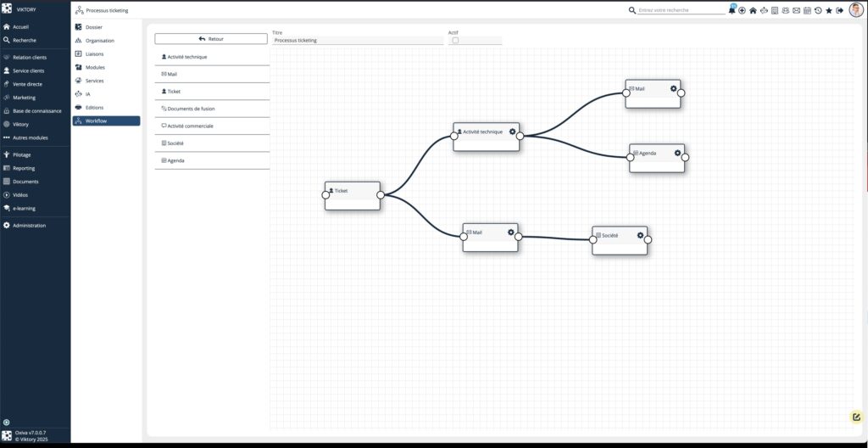Image resolution: width=868 pixels, height=448 pixels.
Task: Click the Titre field containing Processus ticketing
Action: click(x=357, y=40)
